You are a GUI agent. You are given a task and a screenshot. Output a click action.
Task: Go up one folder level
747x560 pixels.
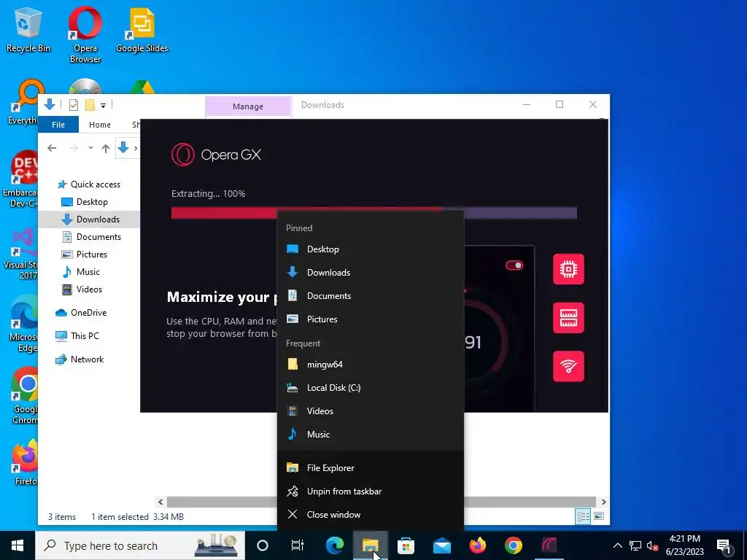click(106, 148)
